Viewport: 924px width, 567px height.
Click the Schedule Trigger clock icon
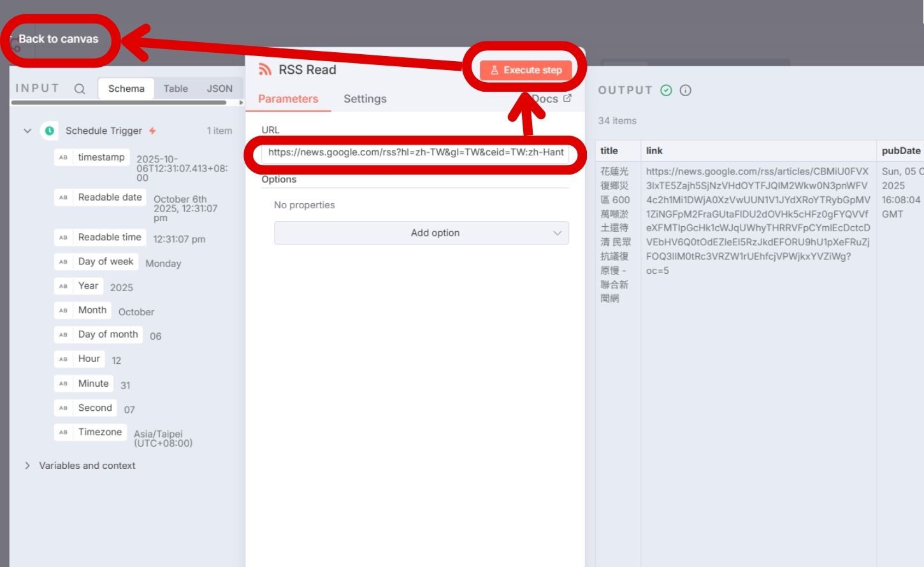click(50, 131)
